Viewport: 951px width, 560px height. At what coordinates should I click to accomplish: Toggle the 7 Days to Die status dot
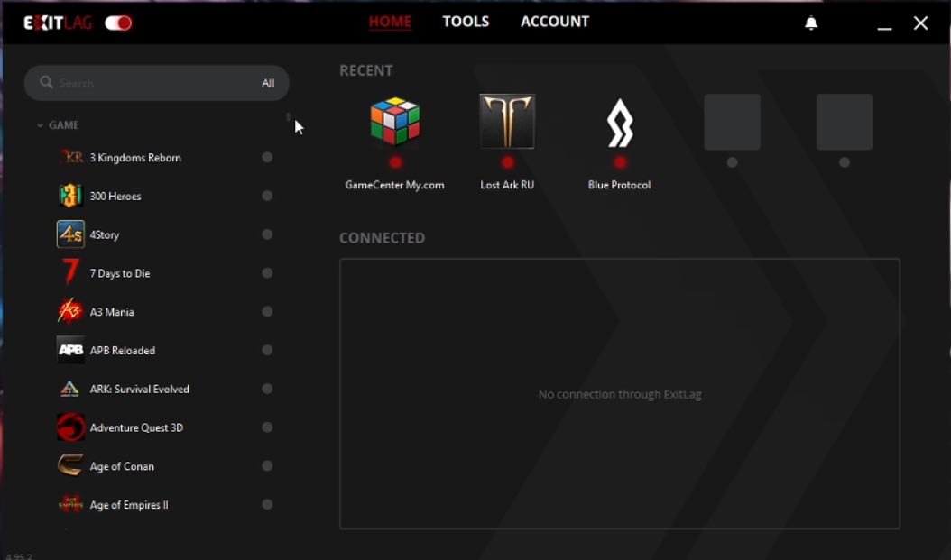pyautogui.click(x=267, y=272)
